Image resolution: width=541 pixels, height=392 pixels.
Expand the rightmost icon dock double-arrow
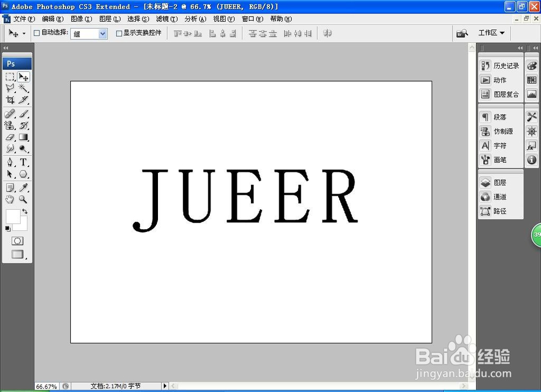535,48
